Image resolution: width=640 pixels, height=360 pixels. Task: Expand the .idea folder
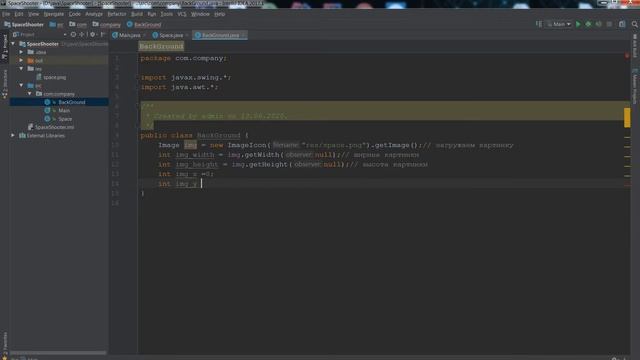tap(21, 52)
